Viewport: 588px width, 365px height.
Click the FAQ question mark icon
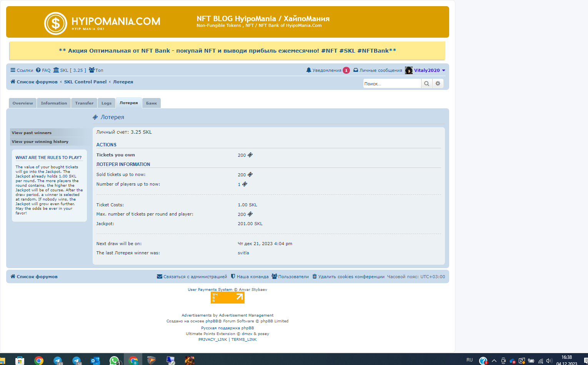pyautogui.click(x=38, y=70)
